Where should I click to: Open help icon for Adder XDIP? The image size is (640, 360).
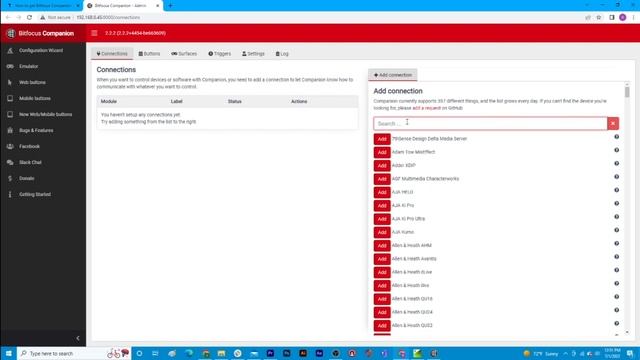point(616,163)
